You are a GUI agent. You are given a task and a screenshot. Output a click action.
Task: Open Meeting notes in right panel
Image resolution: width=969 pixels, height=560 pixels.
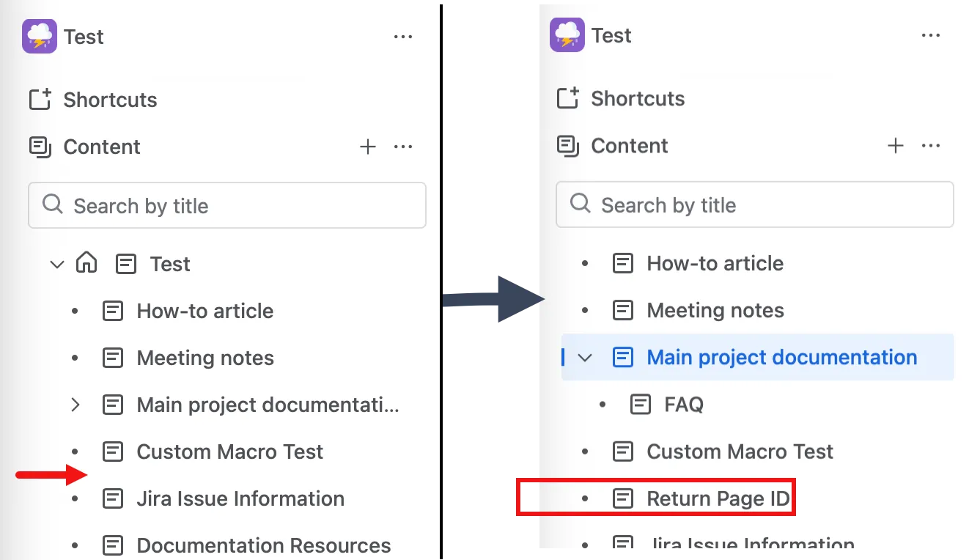pyautogui.click(x=715, y=310)
